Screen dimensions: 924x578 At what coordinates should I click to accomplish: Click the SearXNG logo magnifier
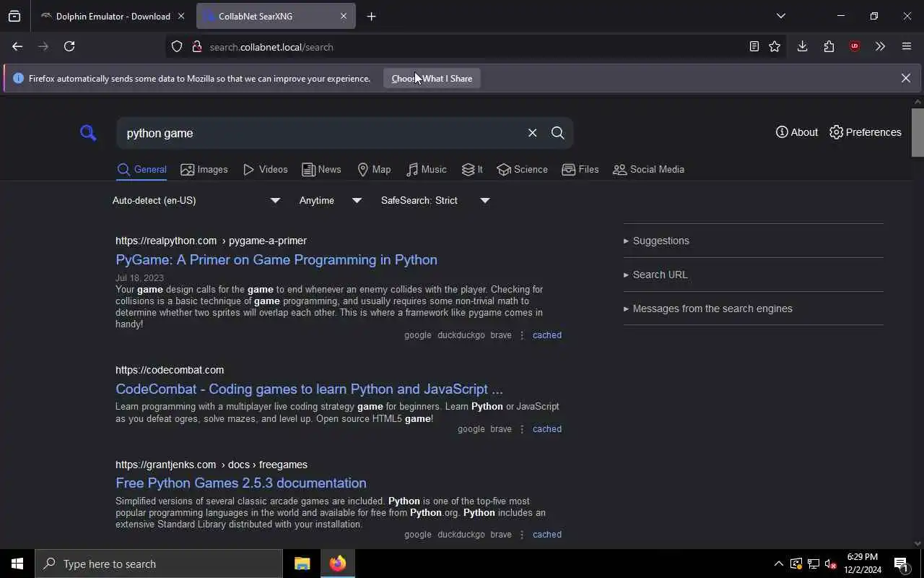point(88,133)
